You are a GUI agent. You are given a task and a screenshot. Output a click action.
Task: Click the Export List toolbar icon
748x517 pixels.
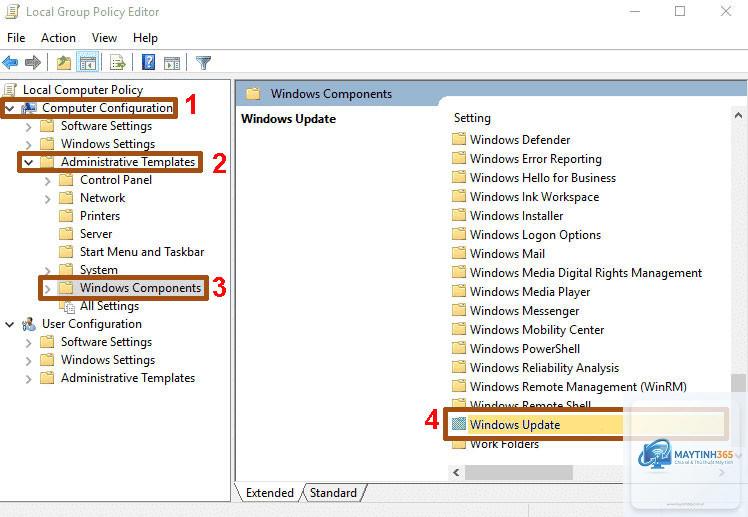pos(117,62)
